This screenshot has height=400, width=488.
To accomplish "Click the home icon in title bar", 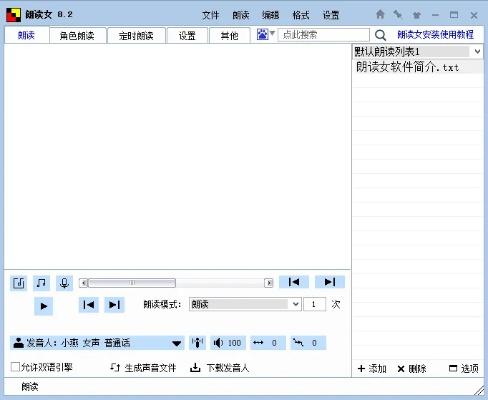I will point(380,14).
